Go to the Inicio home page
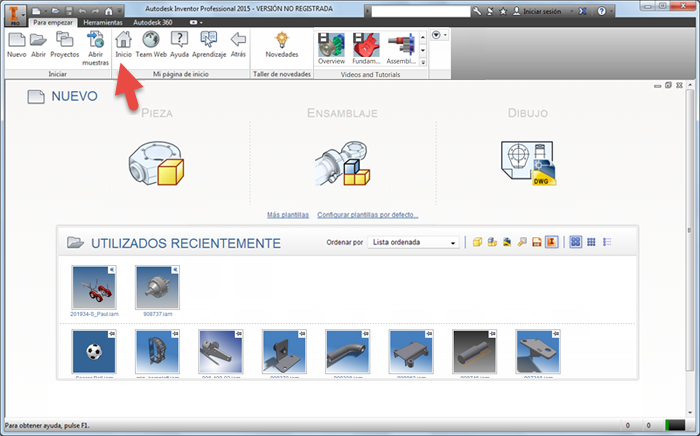The width and height of the screenshot is (700, 436). click(x=123, y=45)
